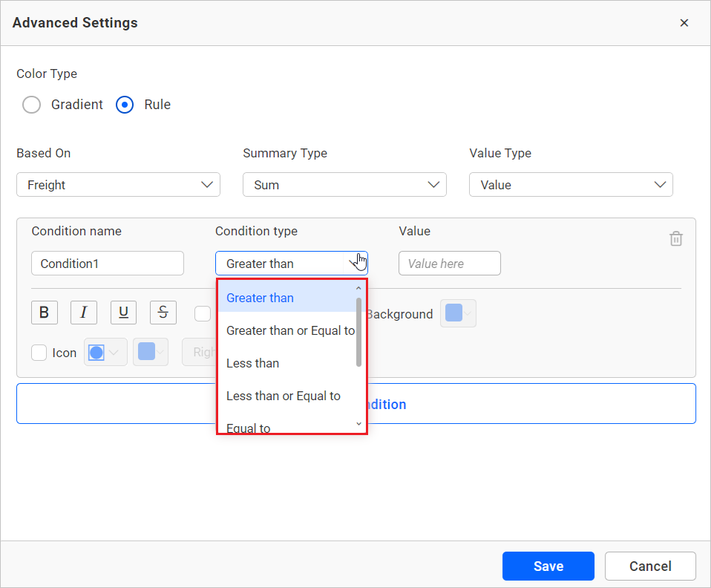The width and height of the screenshot is (711, 588).
Task: Close the Advanced Settings dialog
Action: tap(684, 23)
